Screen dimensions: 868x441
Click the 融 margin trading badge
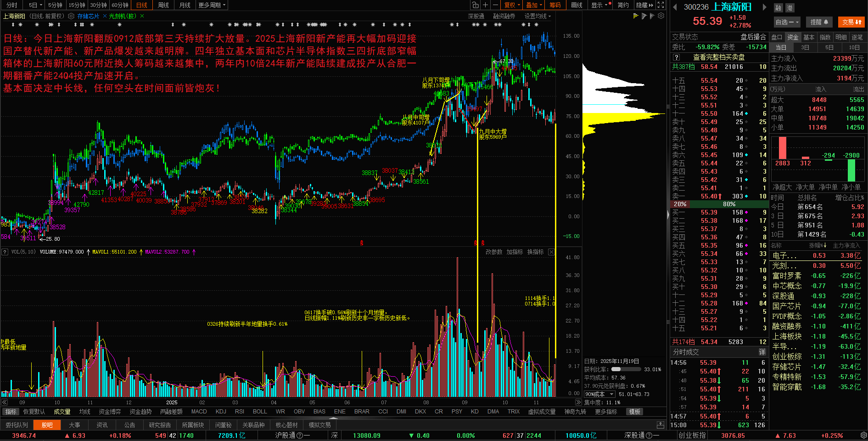coord(778,8)
